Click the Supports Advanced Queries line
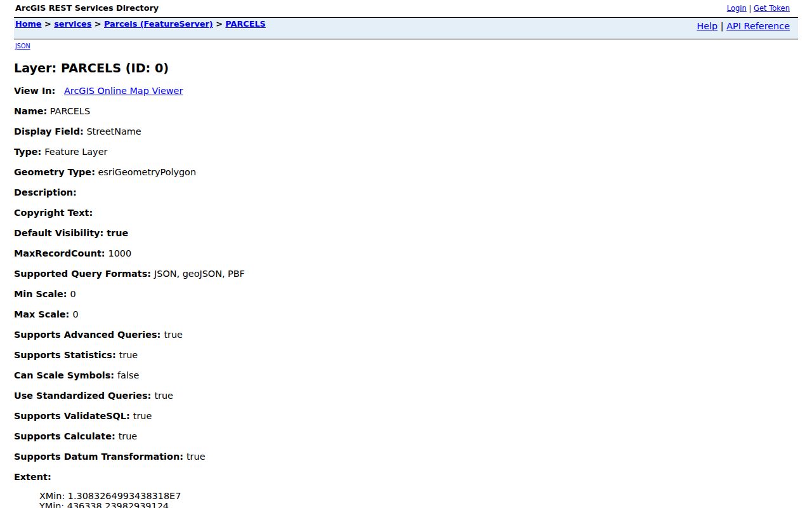Viewport: 812px width, 508px height. tap(98, 335)
